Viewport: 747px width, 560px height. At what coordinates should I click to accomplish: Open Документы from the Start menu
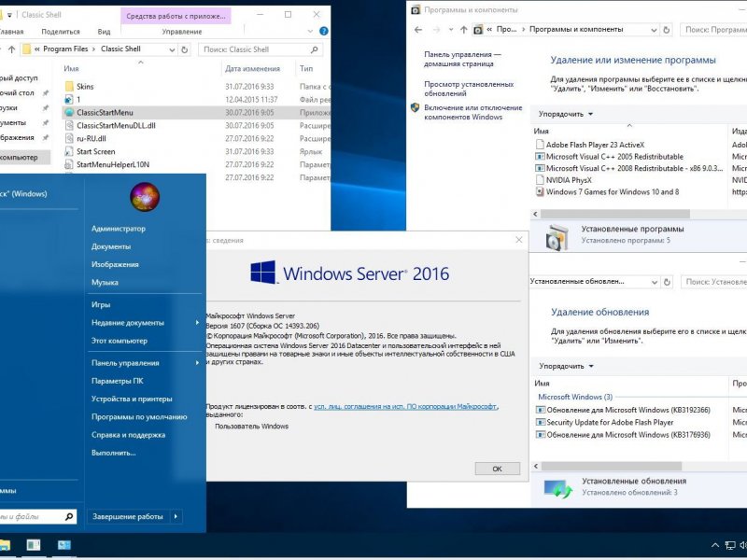tap(111, 246)
